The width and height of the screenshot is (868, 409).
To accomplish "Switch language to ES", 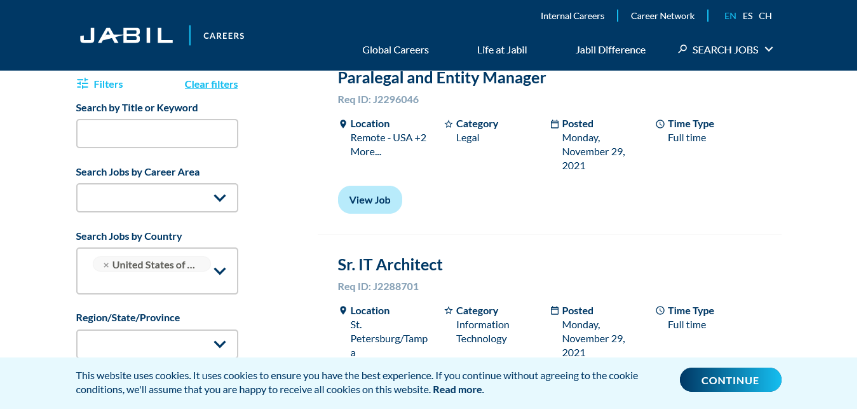I will 747,16.
